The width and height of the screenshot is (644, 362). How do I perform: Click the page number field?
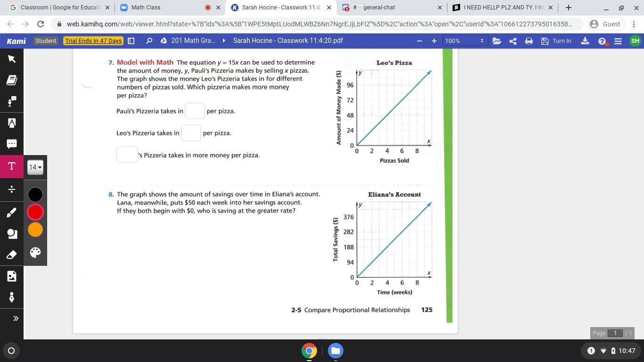615,333
